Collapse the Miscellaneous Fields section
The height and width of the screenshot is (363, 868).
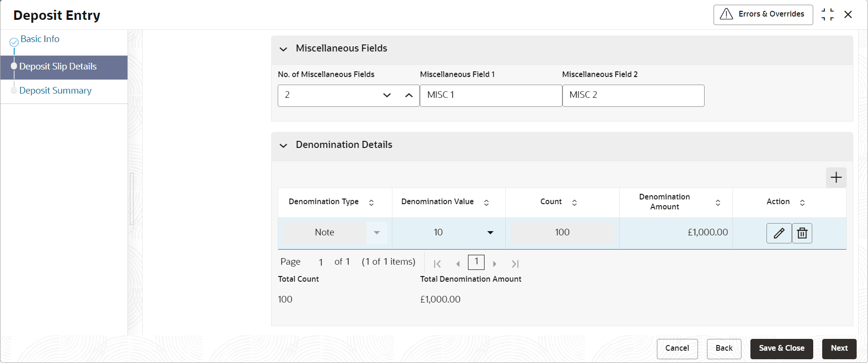283,49
